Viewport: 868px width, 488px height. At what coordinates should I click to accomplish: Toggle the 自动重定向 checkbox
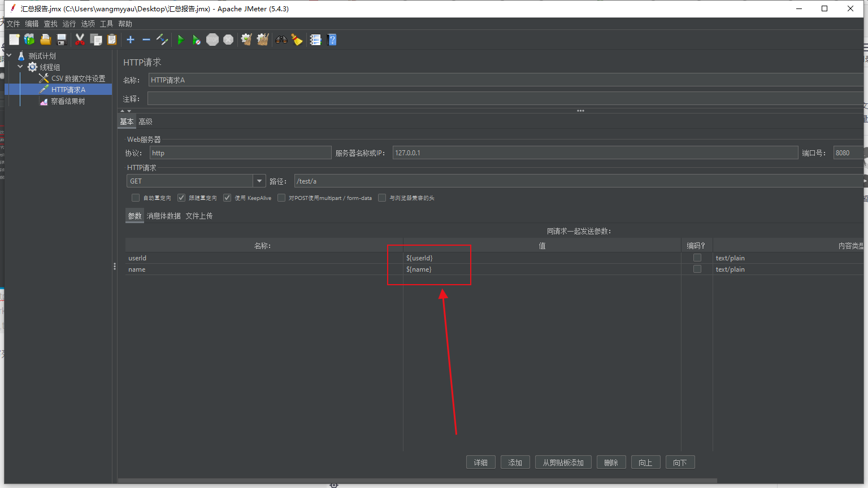coord(136,198)
